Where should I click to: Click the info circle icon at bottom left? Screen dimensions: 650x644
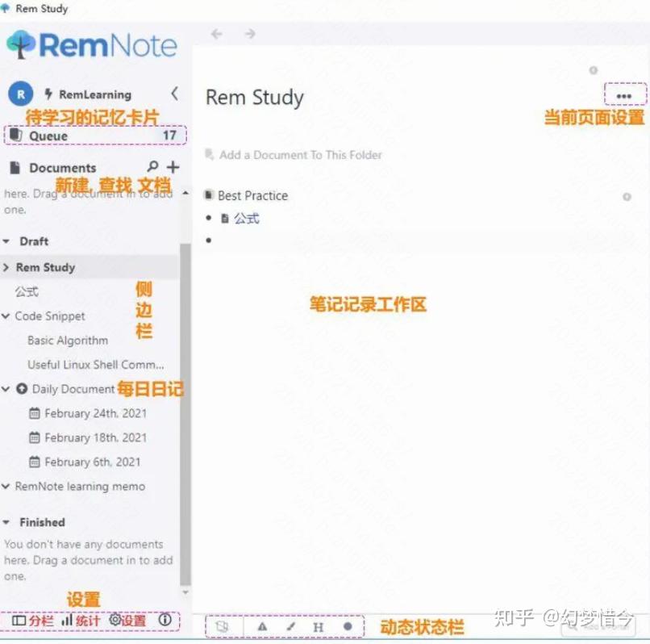click(x=165, y=620)
